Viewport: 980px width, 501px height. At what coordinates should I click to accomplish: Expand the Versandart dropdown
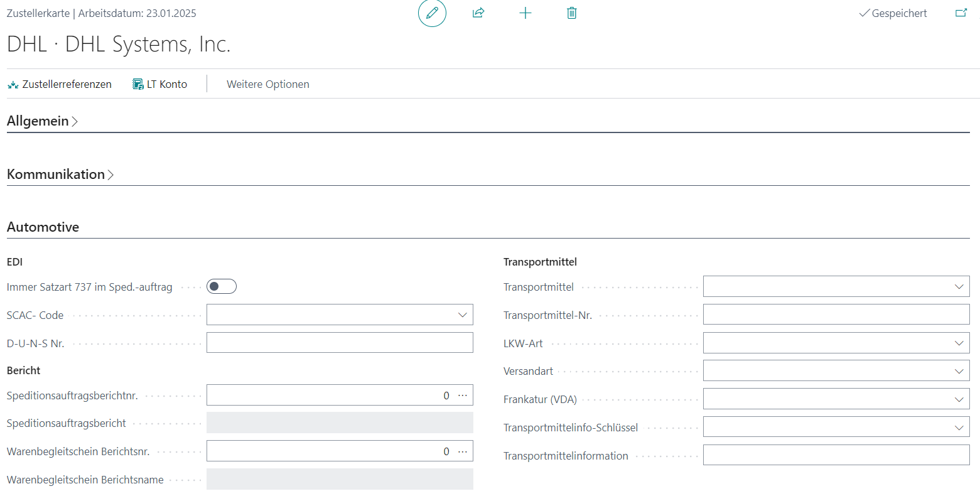[959, 371]
